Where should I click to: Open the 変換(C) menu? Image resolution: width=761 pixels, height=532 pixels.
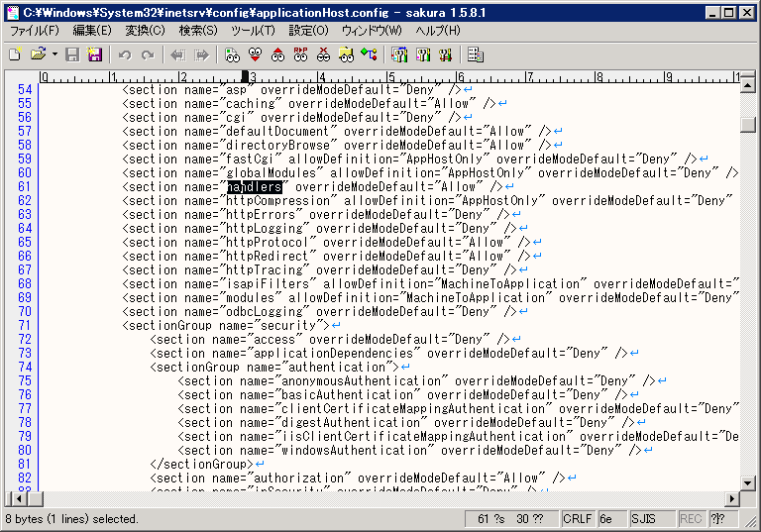145,31
